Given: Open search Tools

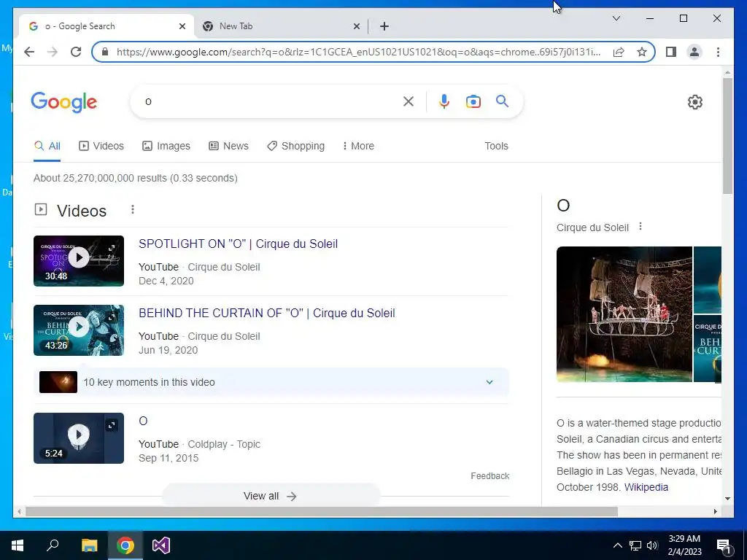Looking at the screenshot, I should [x=496, y=146].
